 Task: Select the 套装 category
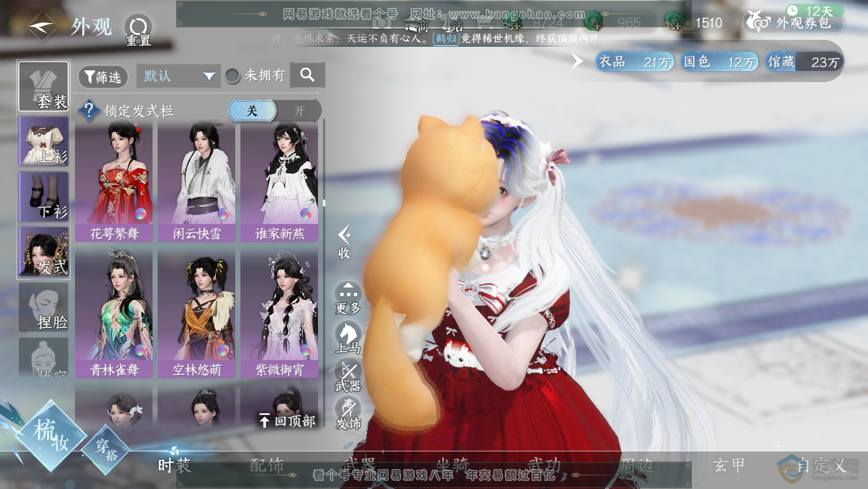click(44, 86)
